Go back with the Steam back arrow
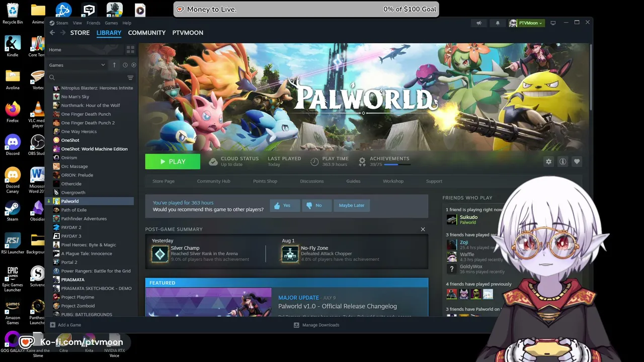Screen dimensions: 644x362 (52, 33)
